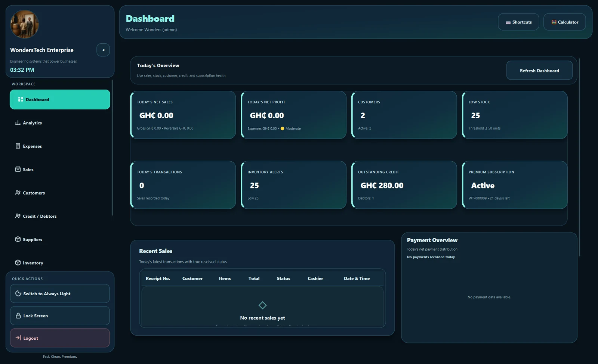
Task: Click the Logout button
Action: tap(60, 338)
